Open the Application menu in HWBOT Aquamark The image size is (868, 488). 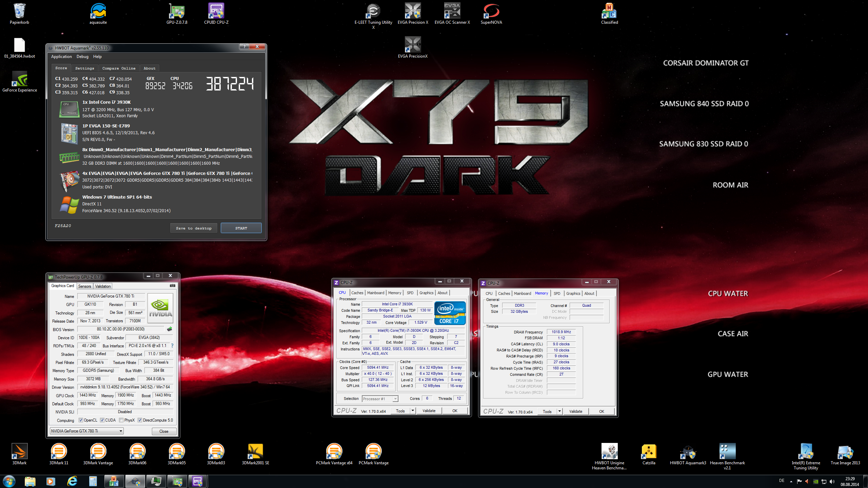[x=61, y=57]
